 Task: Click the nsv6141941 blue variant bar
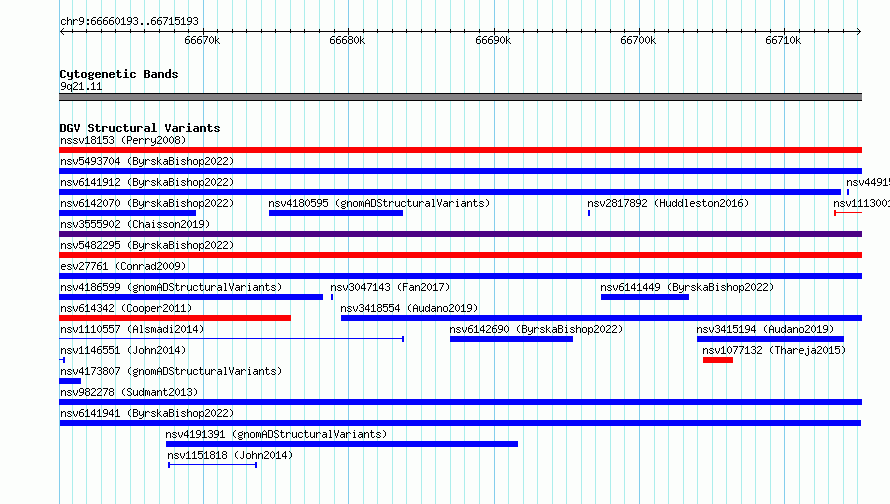tap(460, 423)
